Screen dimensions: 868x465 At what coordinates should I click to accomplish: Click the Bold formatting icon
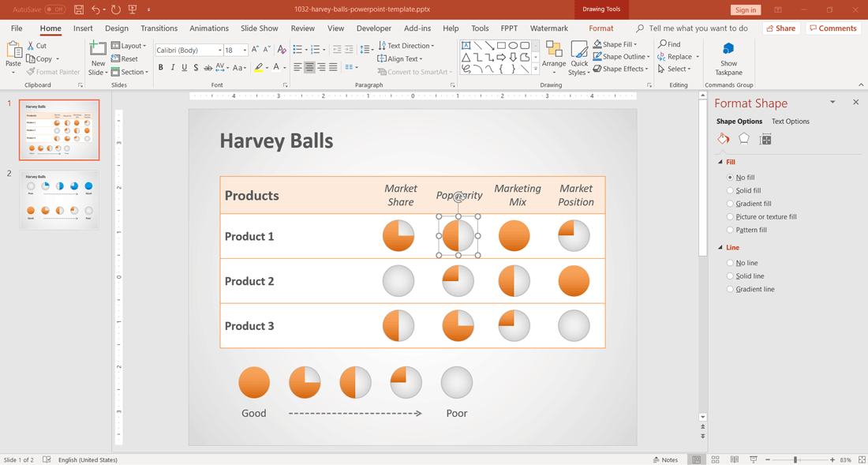pos(161,68)
